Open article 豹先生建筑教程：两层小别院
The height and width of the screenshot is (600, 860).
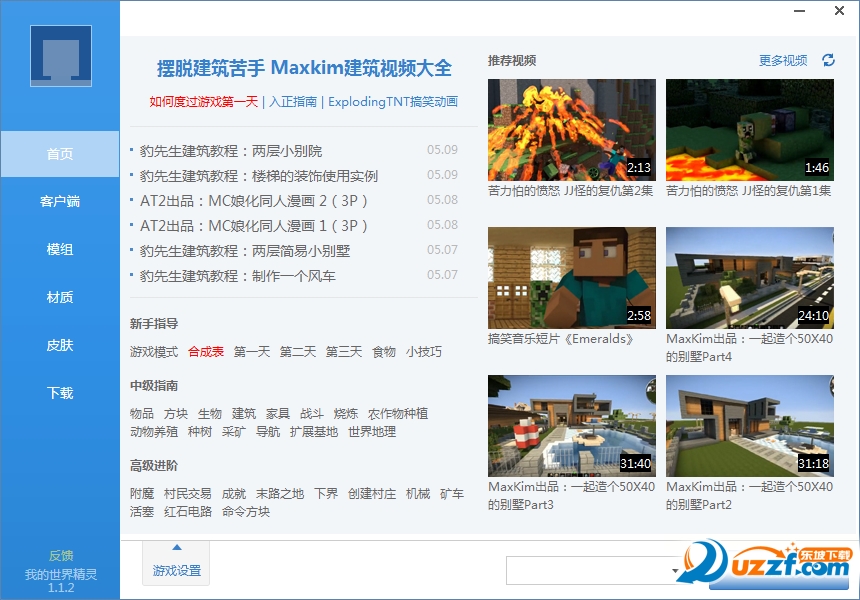point(231,151)
